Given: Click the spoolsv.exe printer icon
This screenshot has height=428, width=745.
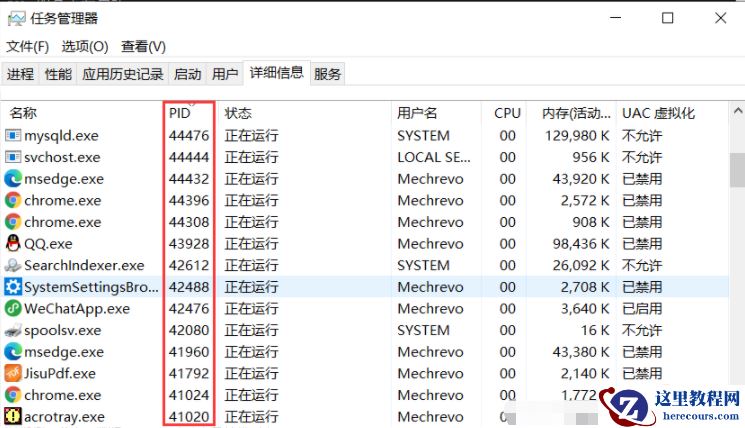Looking at the screenshot, I should point(13,330).
